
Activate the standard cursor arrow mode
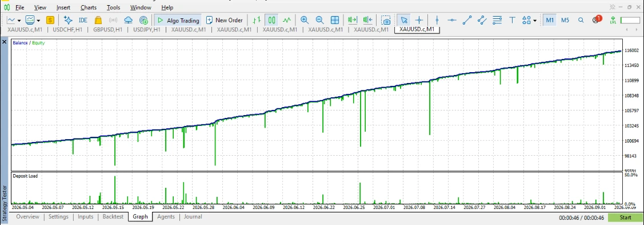tap(404, 19)
